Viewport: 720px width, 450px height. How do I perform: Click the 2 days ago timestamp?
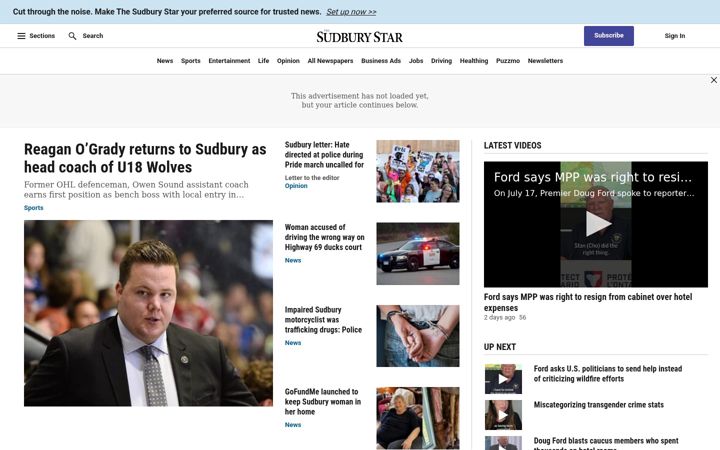coord(499,317)
